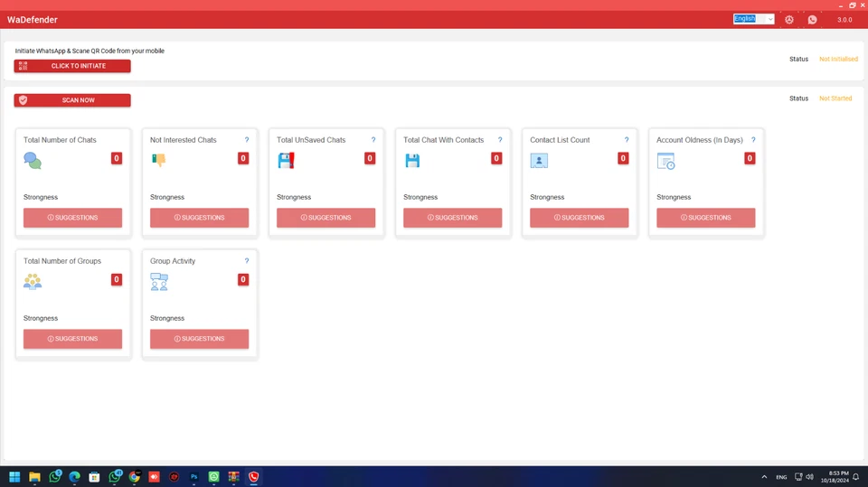Click the Total Number of Chats count badge

click(117, 158)
